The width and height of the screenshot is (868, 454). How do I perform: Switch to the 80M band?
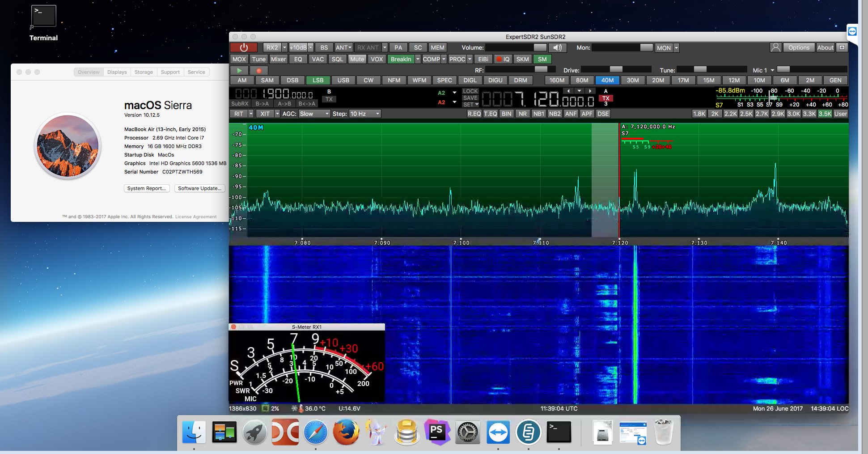coord(582,80)
